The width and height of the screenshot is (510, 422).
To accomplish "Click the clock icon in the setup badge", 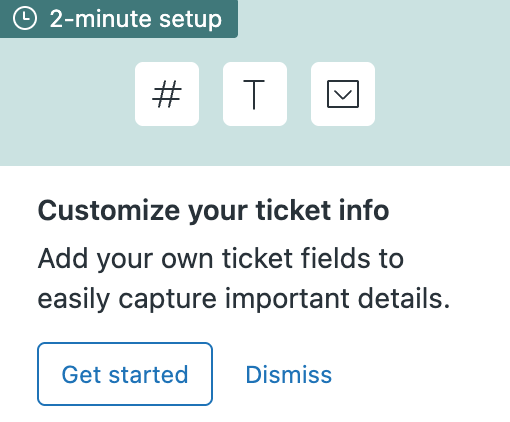I will (x=25, y=18).
